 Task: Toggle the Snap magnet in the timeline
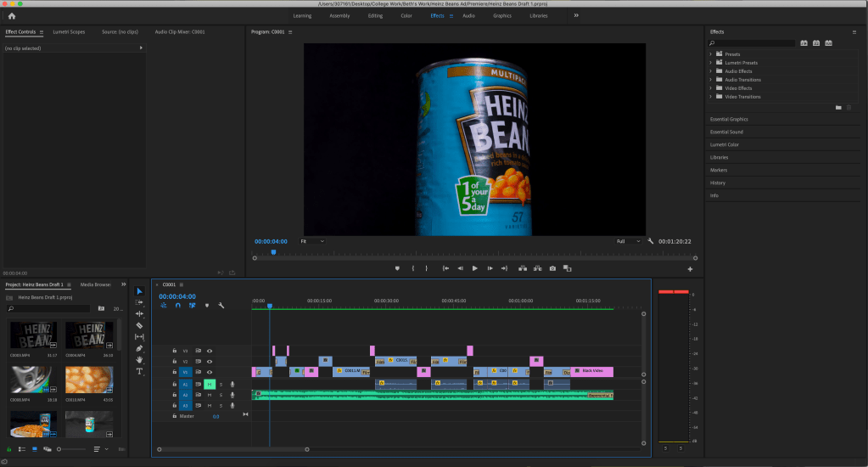(x=177, y=306)
